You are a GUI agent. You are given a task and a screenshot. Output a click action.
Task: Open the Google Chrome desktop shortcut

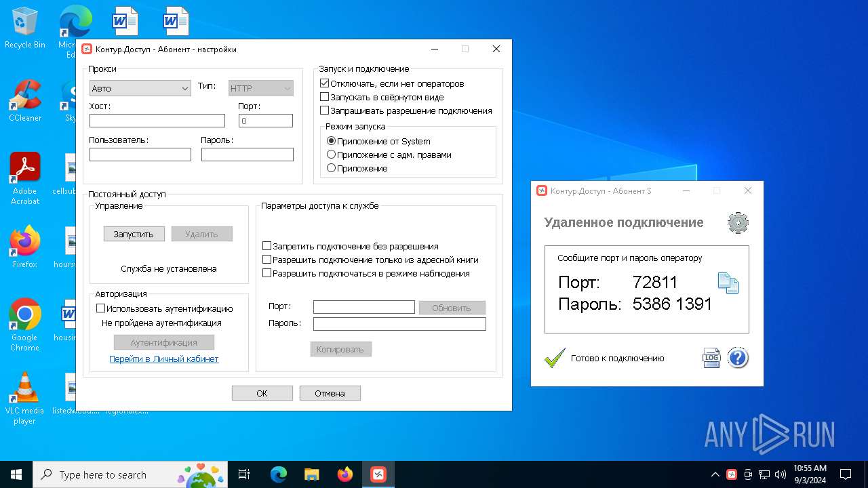point(25,325)
